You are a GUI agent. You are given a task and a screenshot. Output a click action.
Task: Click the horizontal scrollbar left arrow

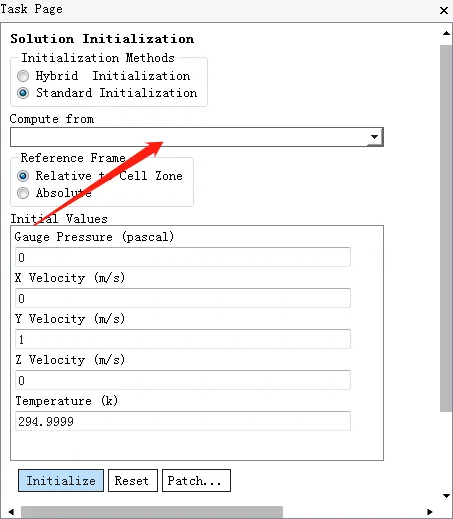tap(11, 512)
